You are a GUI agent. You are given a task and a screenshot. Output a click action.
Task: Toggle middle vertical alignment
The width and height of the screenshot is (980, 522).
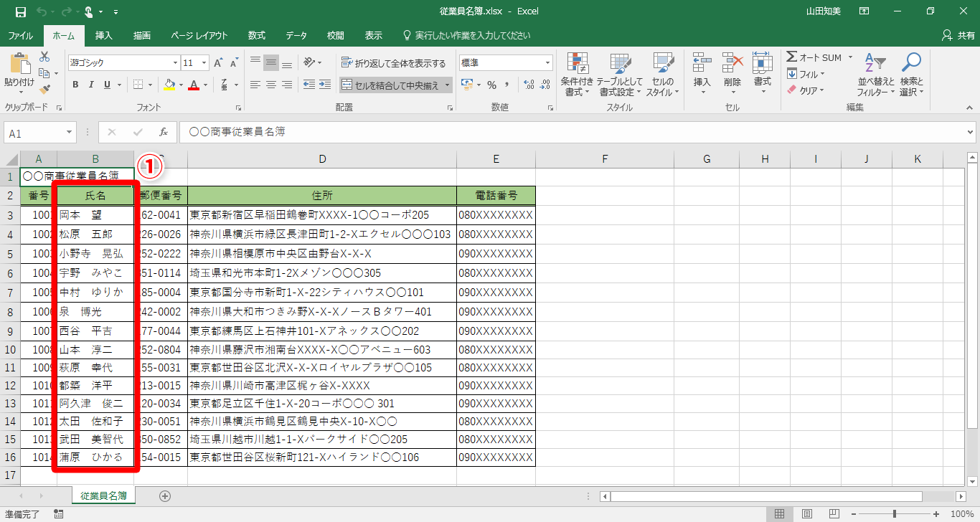[271, 62]
